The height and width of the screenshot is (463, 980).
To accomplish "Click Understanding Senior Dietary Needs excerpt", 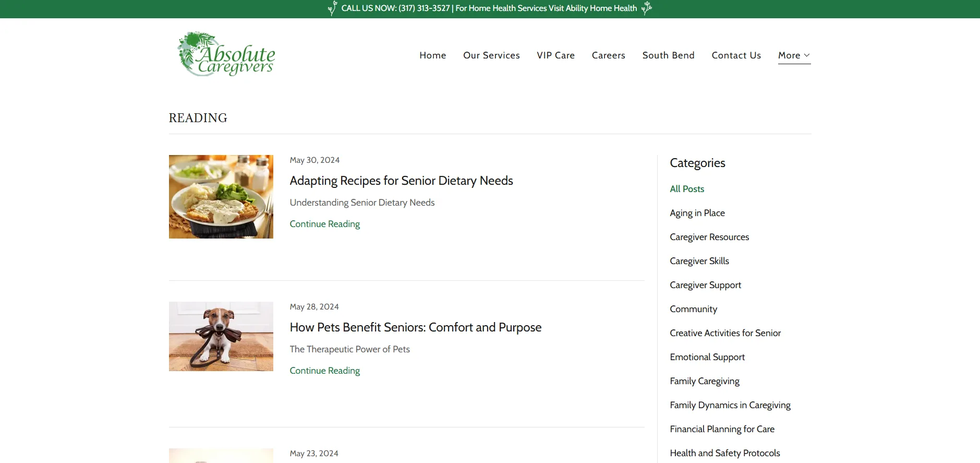I will point(362,203).
